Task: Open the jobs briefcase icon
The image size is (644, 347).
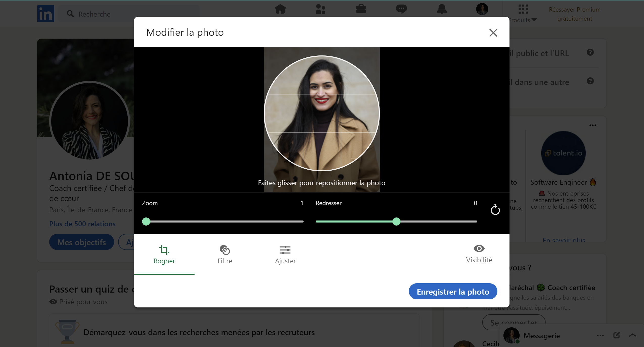Action: pos(361,9)
